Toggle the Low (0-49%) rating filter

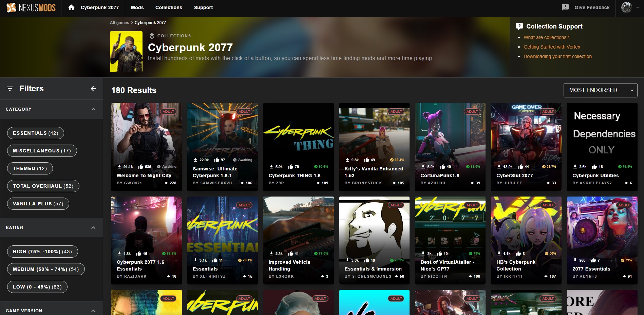pos(37,287)
